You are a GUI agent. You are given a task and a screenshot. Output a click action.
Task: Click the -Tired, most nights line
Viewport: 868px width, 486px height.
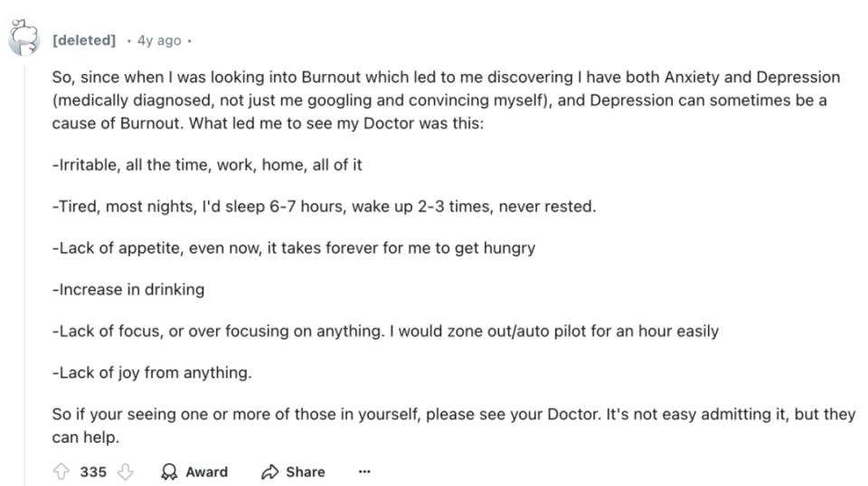(325, 206)
